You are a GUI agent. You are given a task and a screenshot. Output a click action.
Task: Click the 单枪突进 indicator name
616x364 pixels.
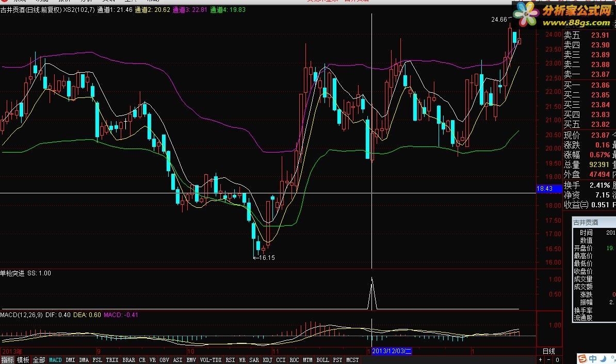(x=12, y=273)
